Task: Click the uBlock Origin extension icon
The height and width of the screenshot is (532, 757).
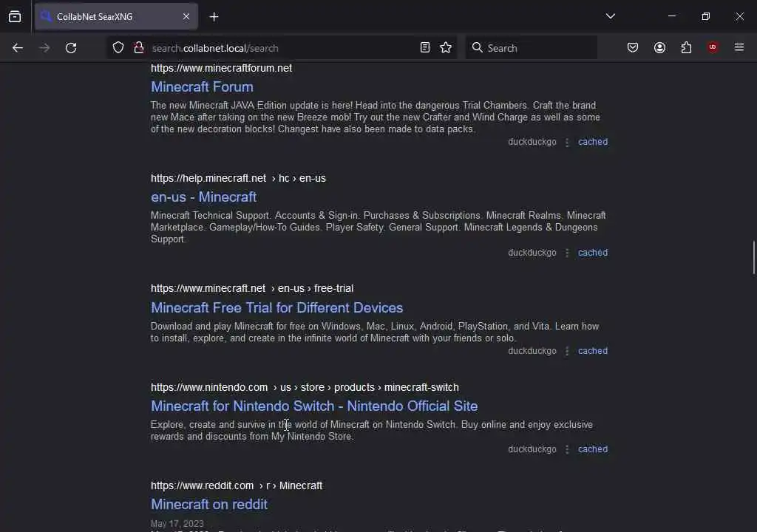Action: click(x=713, y=48)
